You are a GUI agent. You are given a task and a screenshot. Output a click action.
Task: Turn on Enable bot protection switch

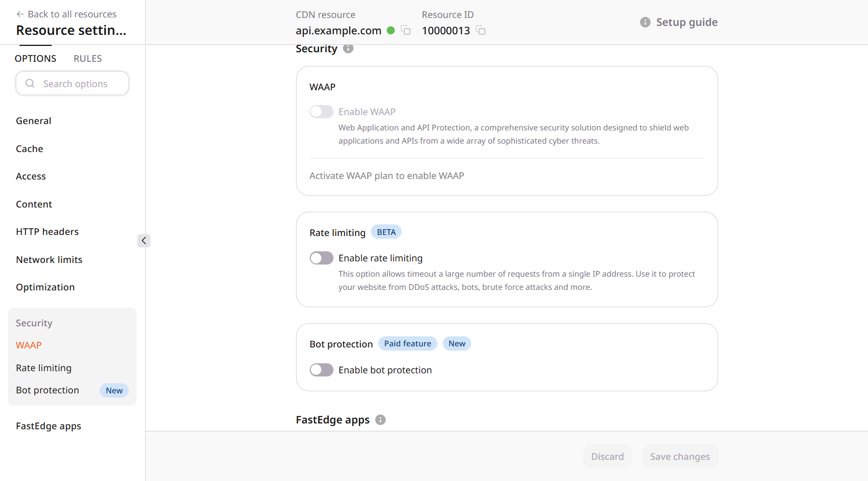[x=321, y=370]
